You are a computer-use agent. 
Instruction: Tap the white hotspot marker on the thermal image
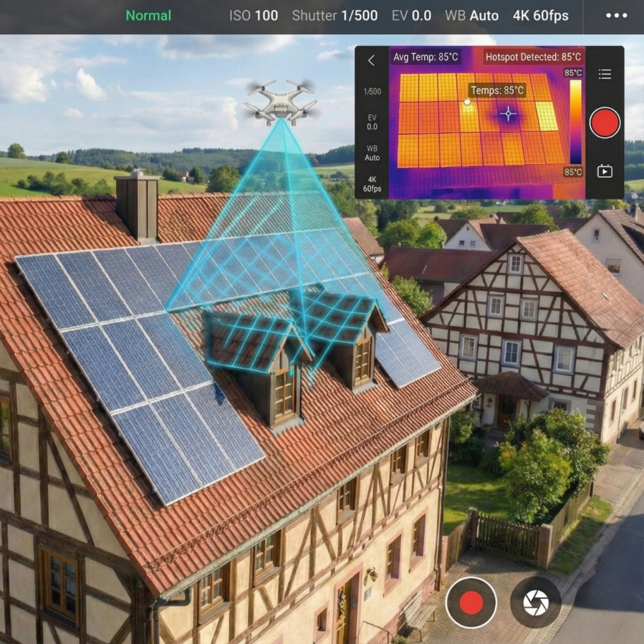point(467,103)
